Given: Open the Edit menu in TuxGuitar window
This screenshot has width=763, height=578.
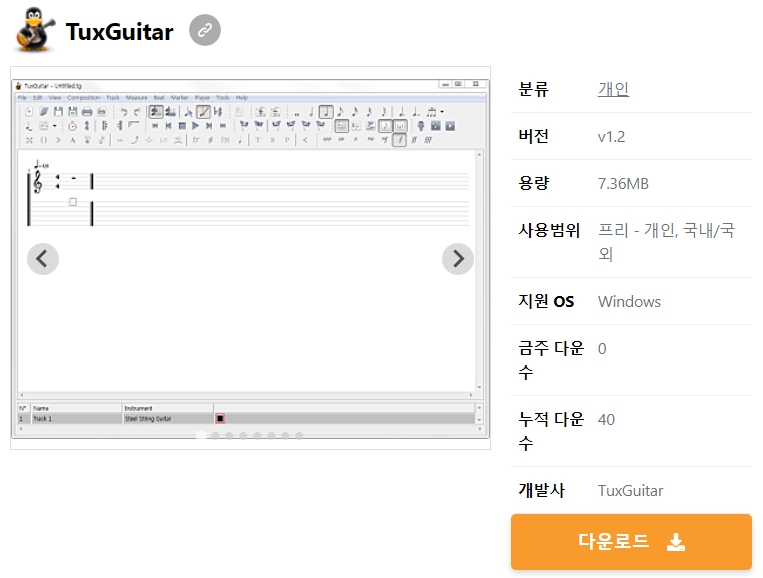Looking at the screenshot, I should point(37,98).
